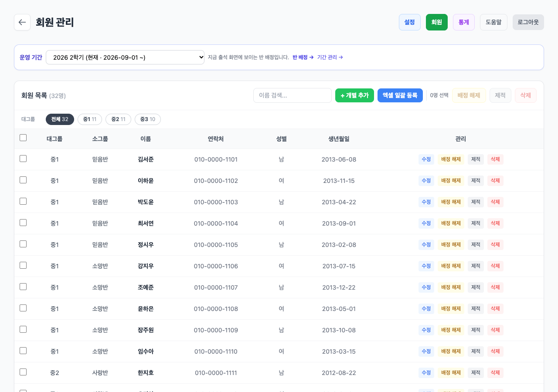The height and width of the screenshot is (392, 558).
Task: Click 수정 for 최서연
Action: click(426, 223)
